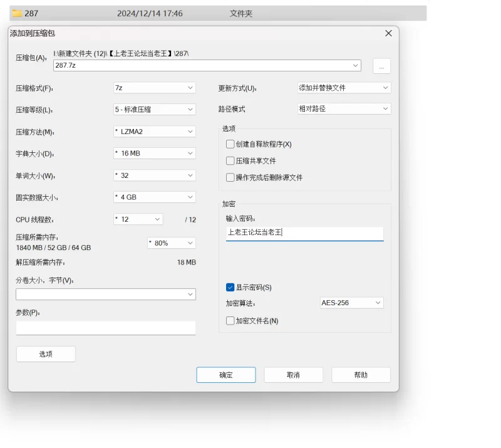This screenshot has width=501, height=448.
Task: Open the 固实数据大小 dropdown showing 4 GB
Action: coord(155,197)
